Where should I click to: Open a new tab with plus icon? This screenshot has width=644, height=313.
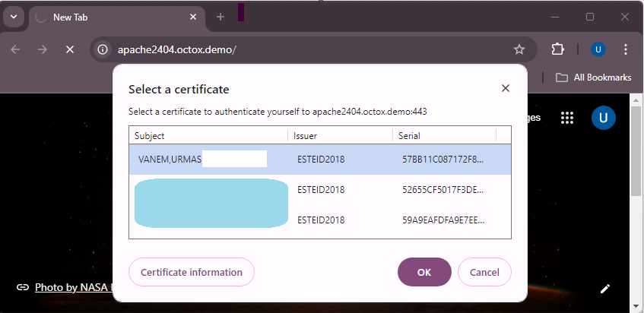click(x=220, y=17)
